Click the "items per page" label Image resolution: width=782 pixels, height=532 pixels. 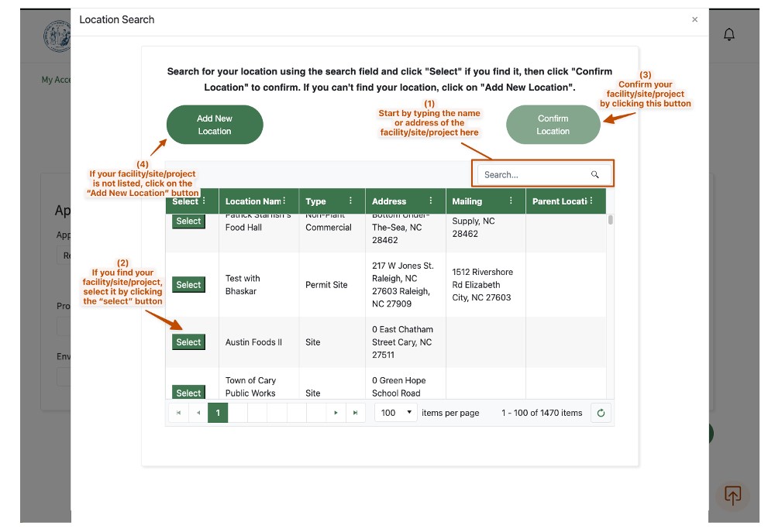pos(450,413)
